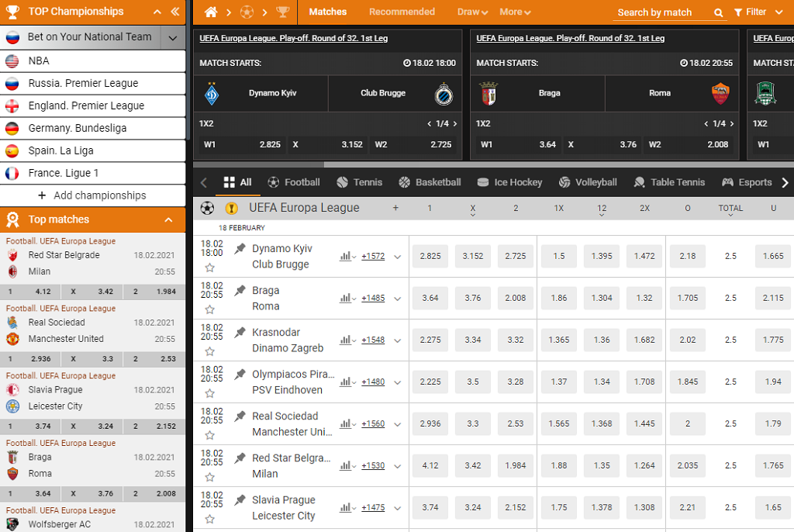Favorite the Krasnodar match star
The width and height of the screenshot is (794, 532).
point(209,351)
